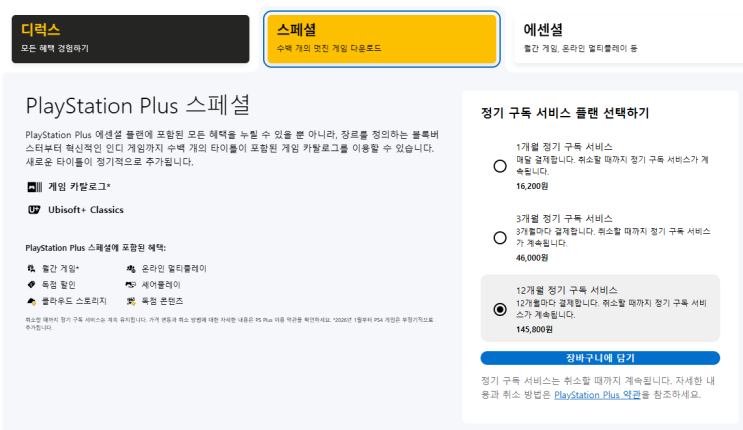Image resolution: width=743 pixels, height=430 pixels.
Task: Click the 셰어플레이 benefit text
Action: 161,284
